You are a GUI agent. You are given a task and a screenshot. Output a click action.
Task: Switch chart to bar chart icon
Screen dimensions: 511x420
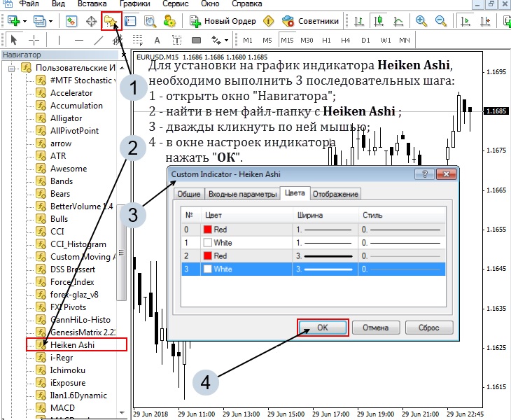(x=359, y=22)
